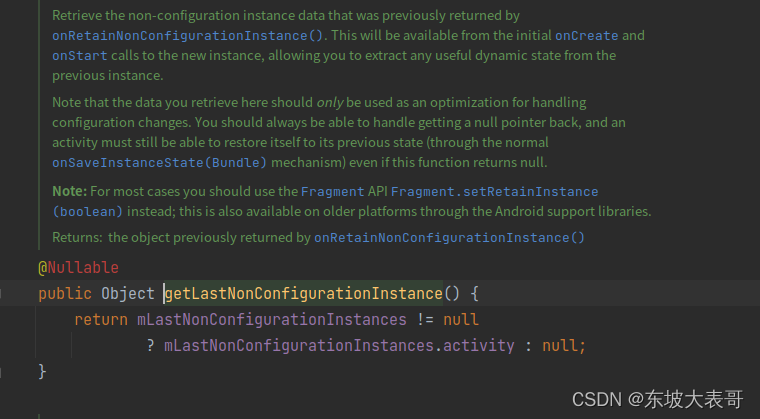760x419 pixels.
Task: Click the final null before the semicolon
Action: click(x=560, y=346)
